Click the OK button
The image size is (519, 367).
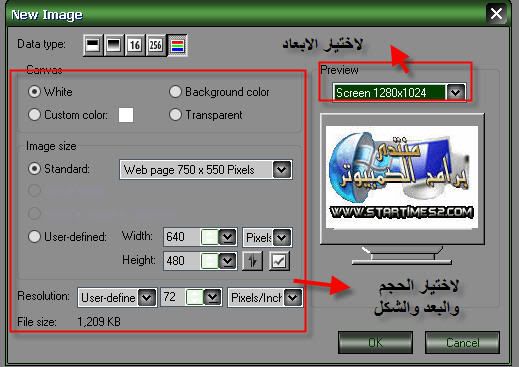tap(376, 342)
